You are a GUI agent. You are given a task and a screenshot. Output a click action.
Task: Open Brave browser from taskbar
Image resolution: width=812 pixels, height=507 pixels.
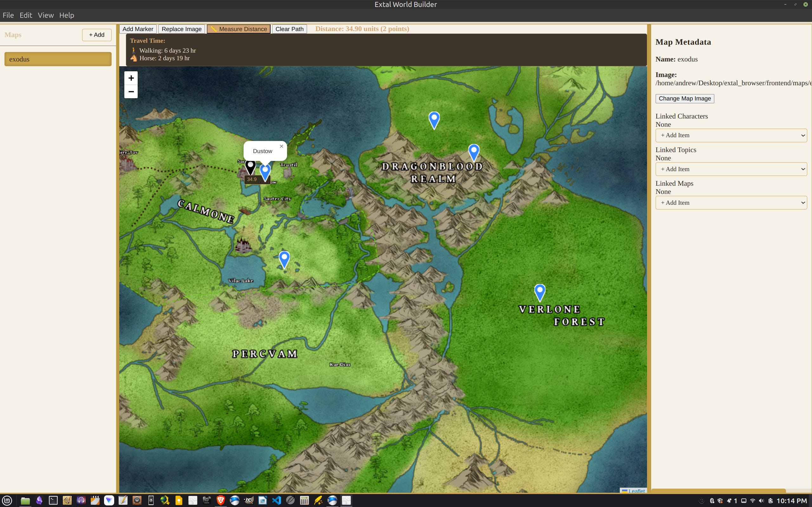point(220,500)
